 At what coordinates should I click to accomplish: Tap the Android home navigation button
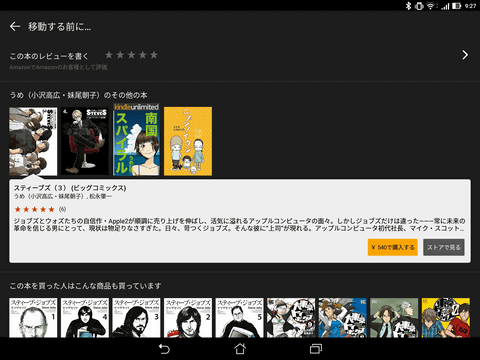click(240, 349)
